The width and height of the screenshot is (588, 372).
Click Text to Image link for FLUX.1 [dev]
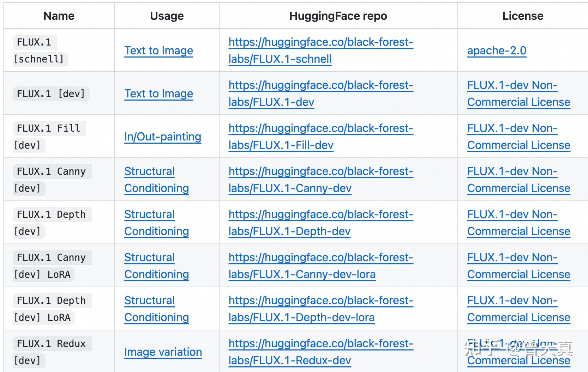(x=158, y=94)
